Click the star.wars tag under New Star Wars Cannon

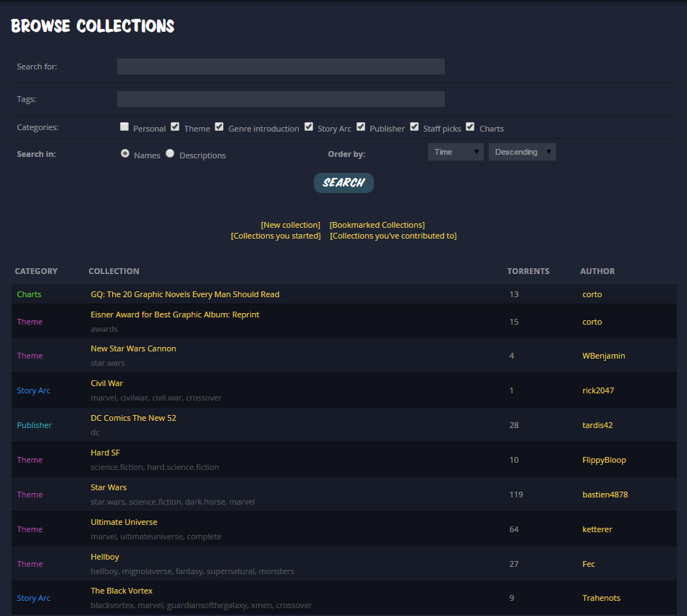(107, 363)
